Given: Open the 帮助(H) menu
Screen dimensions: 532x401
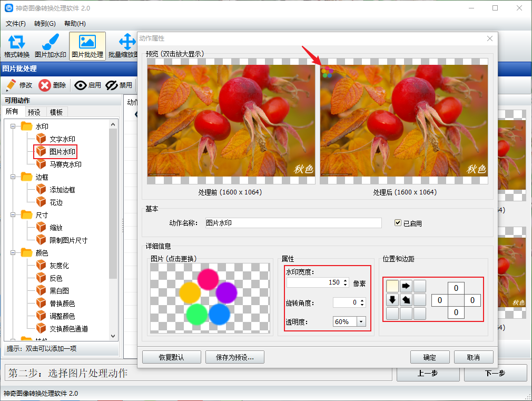Looking at the screenshot, I should coord(75,24).
